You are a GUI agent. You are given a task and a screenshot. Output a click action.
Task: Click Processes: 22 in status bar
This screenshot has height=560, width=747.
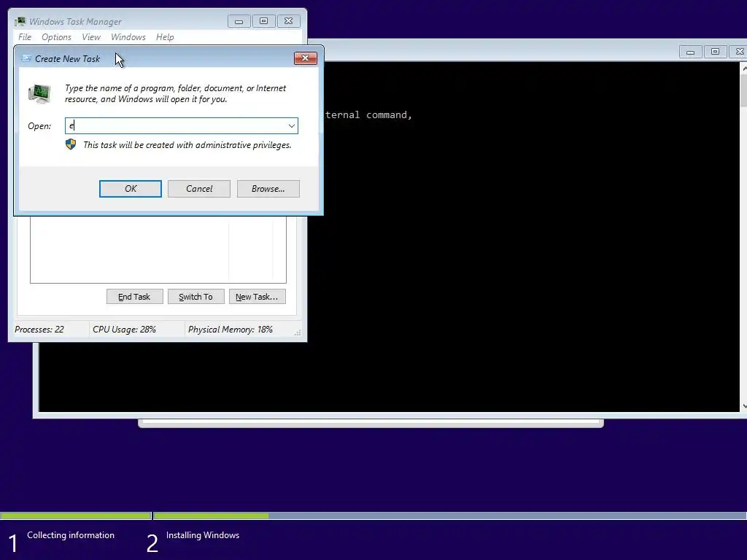pyautogui.click(x=39, y=330)
